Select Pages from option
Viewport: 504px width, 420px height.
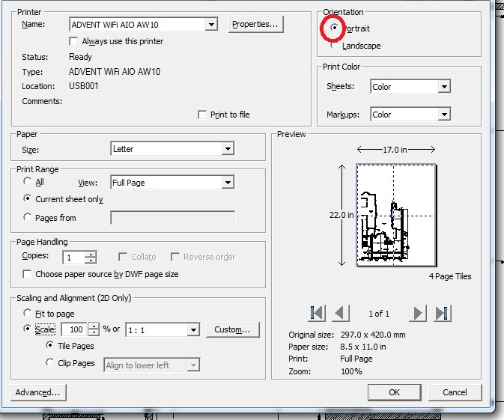tap(27, 217)
